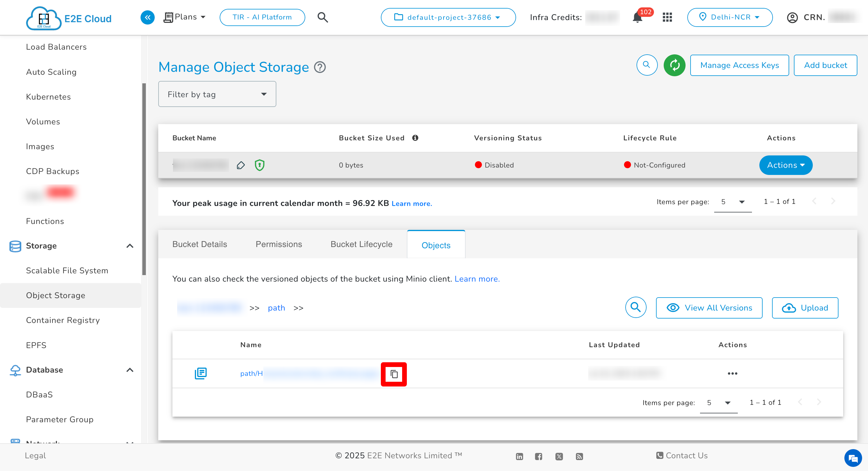868x471 pixels.
Task: Switch to Permissions tab
Action: point(279,244)
